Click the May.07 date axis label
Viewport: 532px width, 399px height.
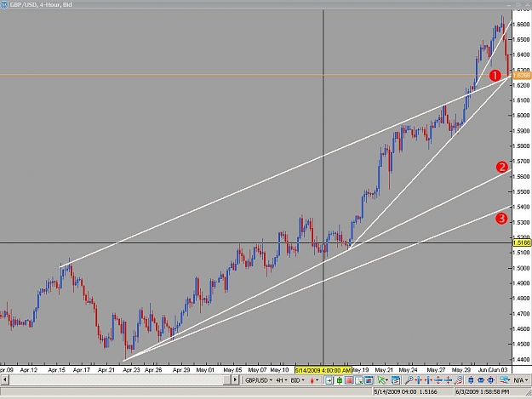coord(257,370)
